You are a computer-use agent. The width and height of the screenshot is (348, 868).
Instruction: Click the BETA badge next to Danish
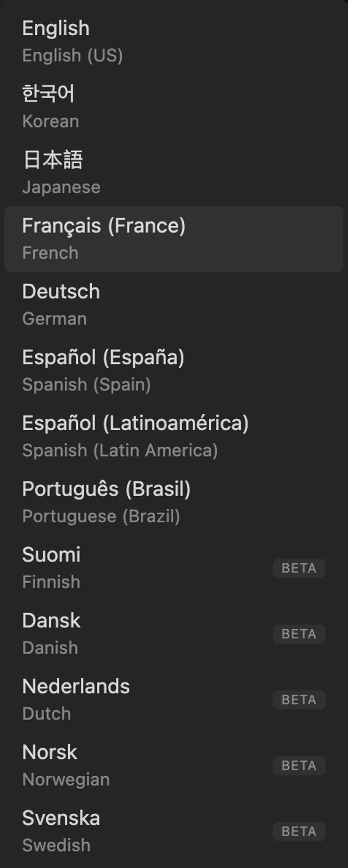pos(299,634)
